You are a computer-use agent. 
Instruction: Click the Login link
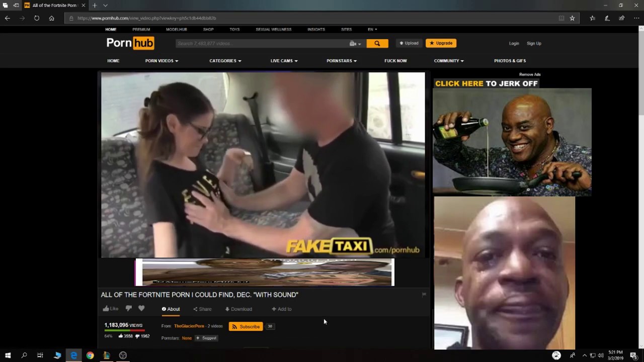coord(514,43)
